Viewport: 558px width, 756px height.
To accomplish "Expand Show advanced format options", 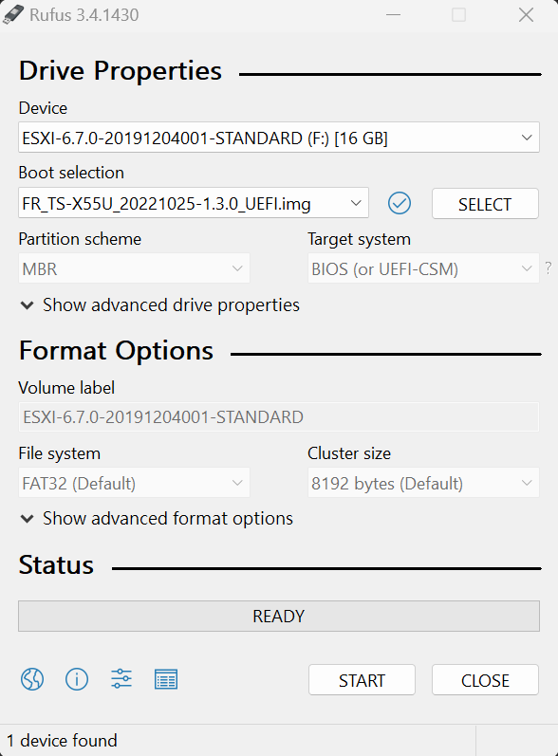I will pos(157,519).
